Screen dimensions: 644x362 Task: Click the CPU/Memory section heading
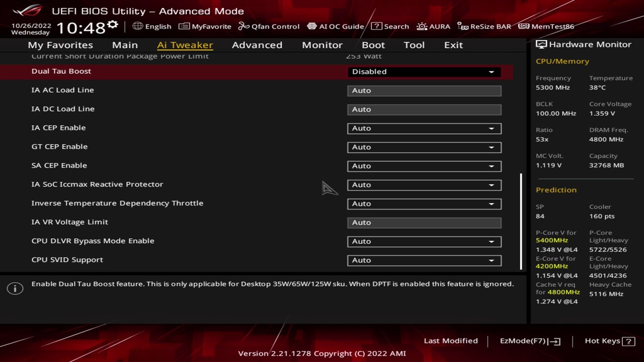point(562,61)
